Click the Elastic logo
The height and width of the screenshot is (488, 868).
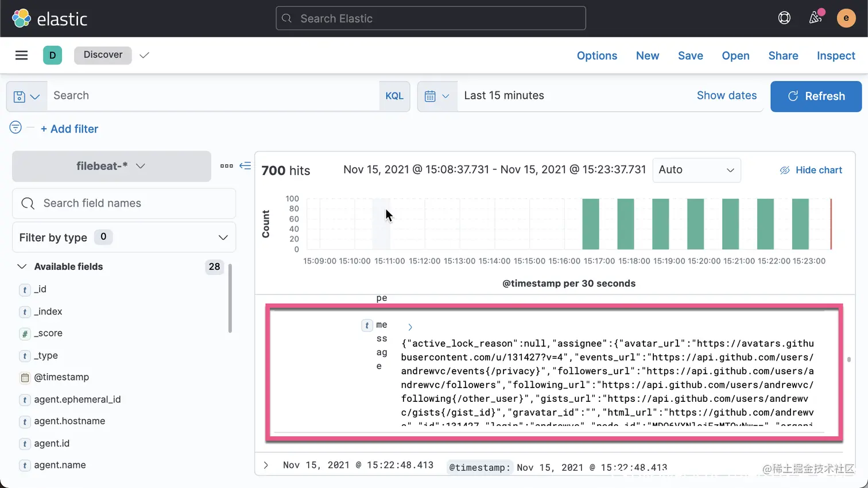49,18
